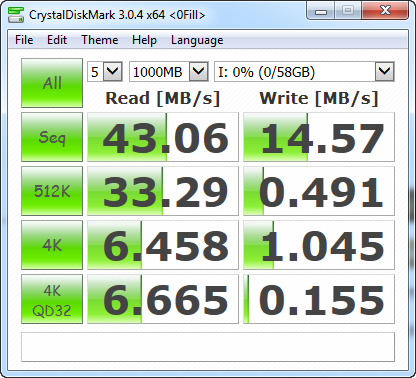Screen dimensions: 416x378
Task: Select the Seq write result 14.57
Action: pyautogui.click(x=319, y=137)
